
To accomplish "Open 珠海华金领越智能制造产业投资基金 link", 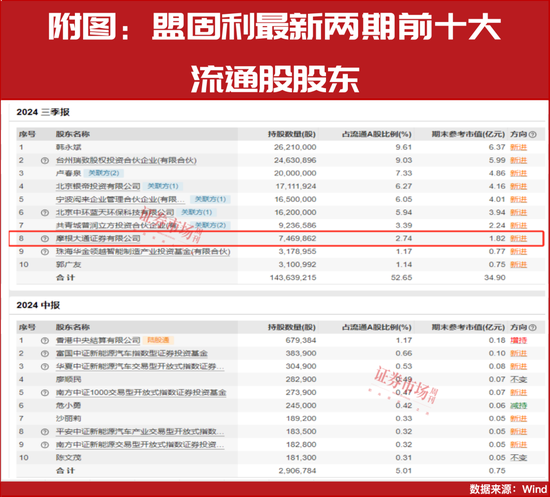I will click(x=143, y=251).
